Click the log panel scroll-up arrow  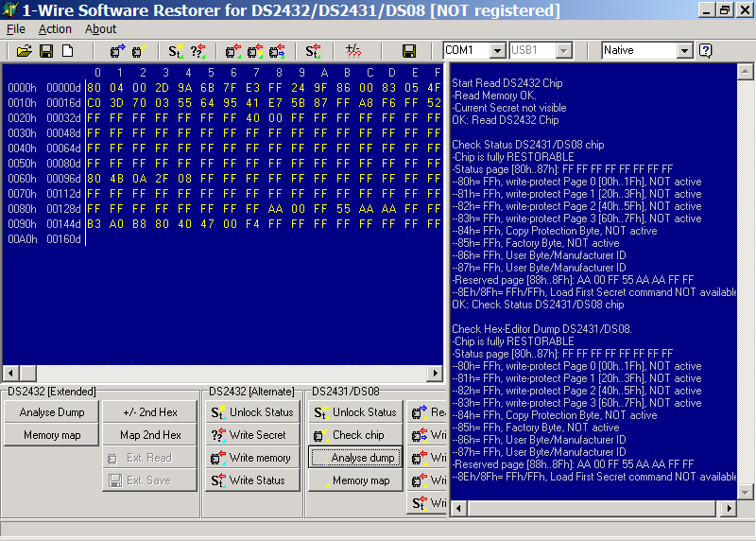pos(745,72)
